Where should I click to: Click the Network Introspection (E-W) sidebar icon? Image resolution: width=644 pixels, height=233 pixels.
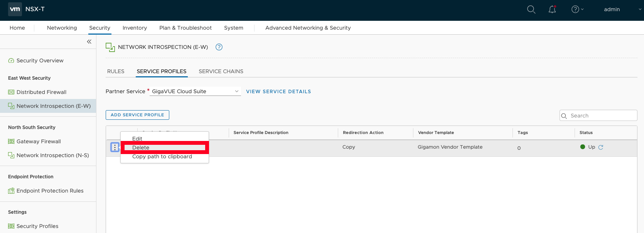click(11, 106)
